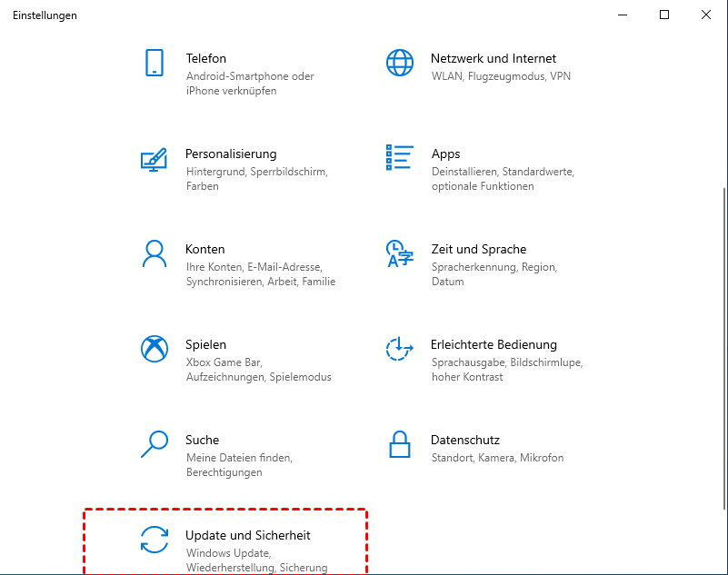Select the Personalisierung paintbrush icon
This screenshot has height=575, width=728.
(x=155, y=158)
